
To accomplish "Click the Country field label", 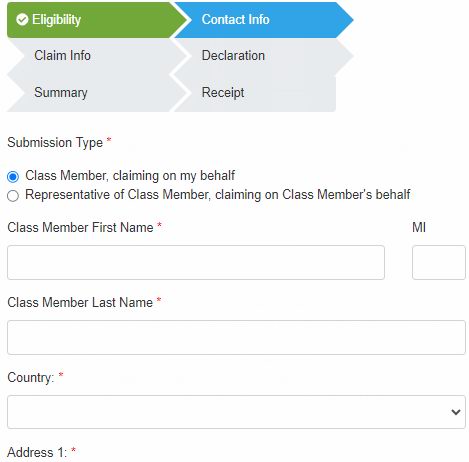I will (31, 378).
